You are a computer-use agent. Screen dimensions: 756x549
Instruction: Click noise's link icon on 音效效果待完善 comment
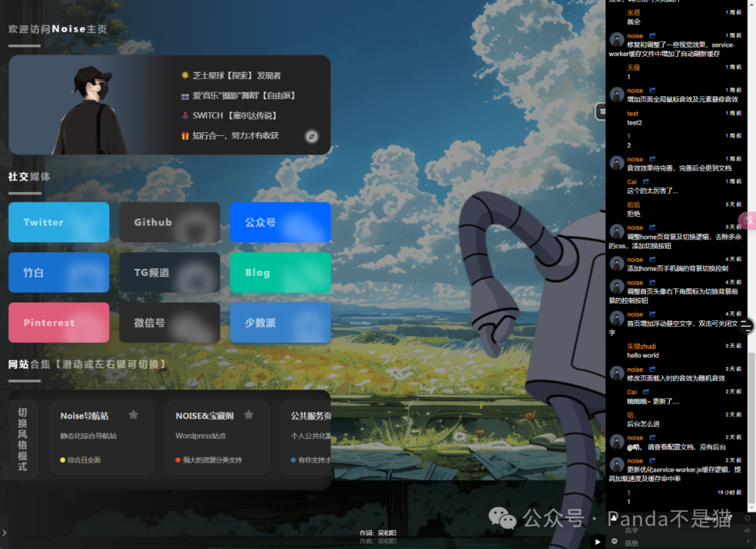(652, 159)
